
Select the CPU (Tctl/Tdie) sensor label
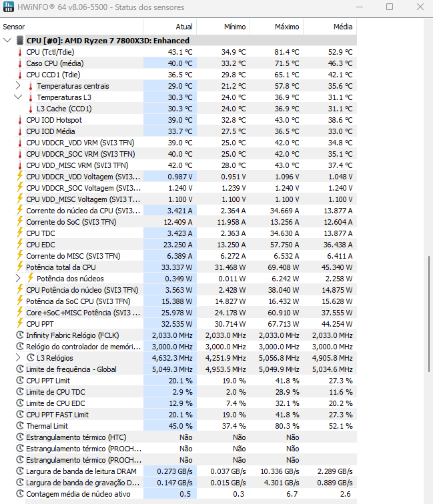point(50,52)
